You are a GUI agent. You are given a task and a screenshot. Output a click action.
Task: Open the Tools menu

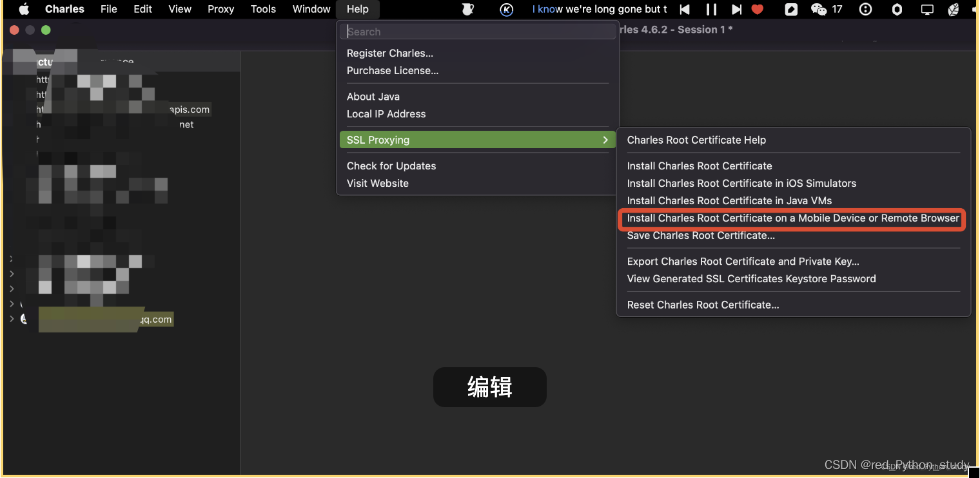click(263, 9)
